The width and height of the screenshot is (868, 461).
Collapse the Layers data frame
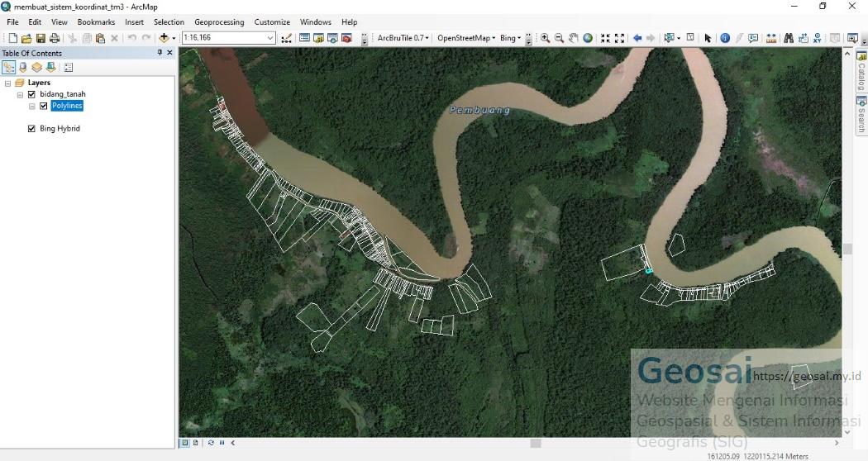coord(7,83)
